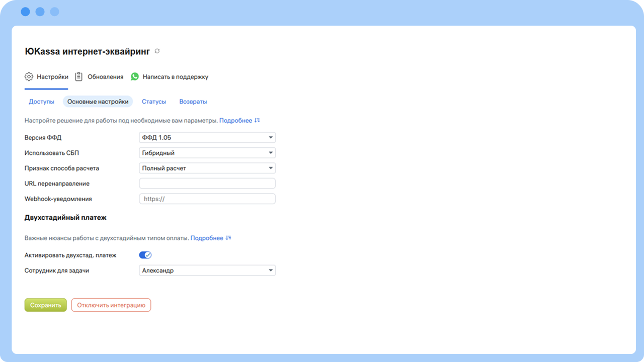The height and width of the screenshot is (362, 644).
Task: Click the Webhook-уведомления input field
Action: click(207, 199)
